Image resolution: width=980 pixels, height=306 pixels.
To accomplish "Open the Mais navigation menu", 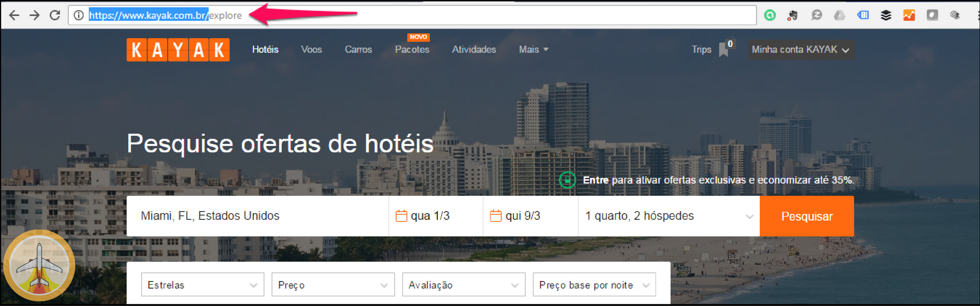I will click(x=533, y=49).
